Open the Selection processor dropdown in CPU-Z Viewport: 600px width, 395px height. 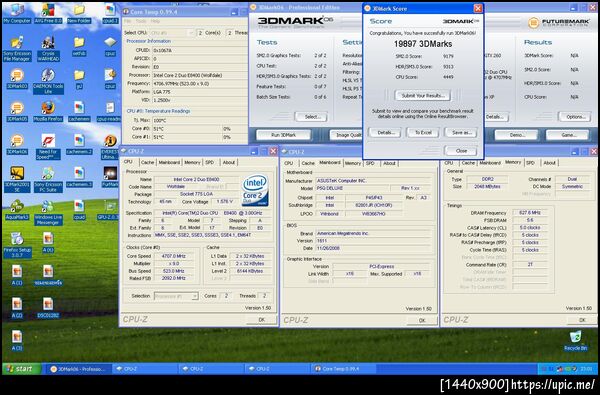coord(176,296)
